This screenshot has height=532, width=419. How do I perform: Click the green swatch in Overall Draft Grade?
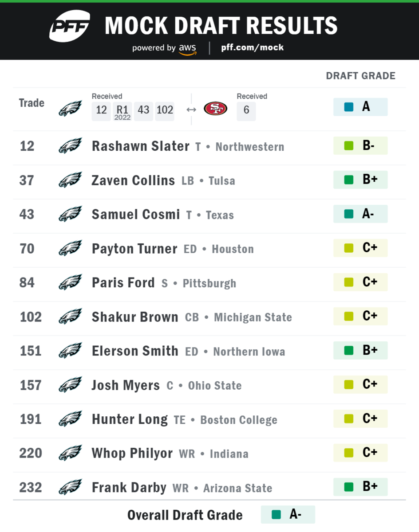pos(277,515)
